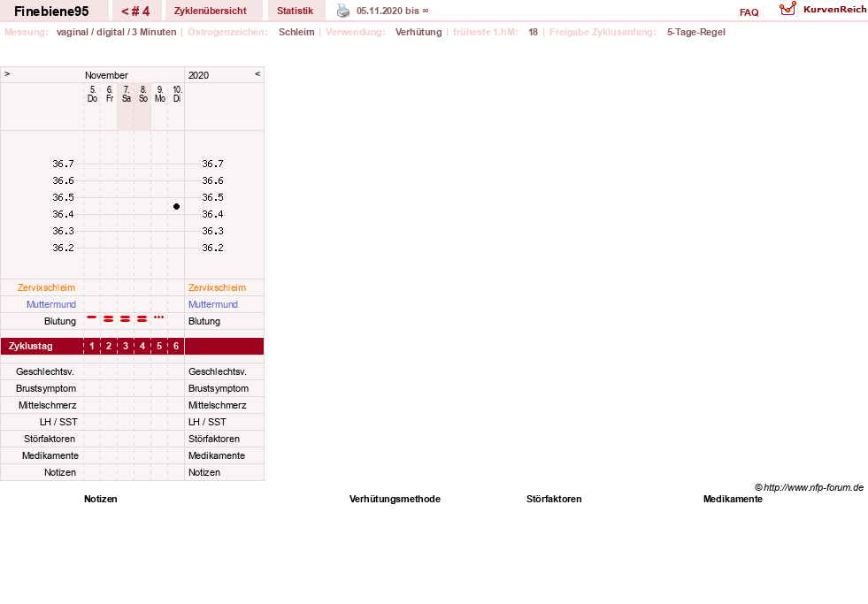Screen dimensions: 868x604
Task: Select cycle day 3
Action: pos(126,347)
